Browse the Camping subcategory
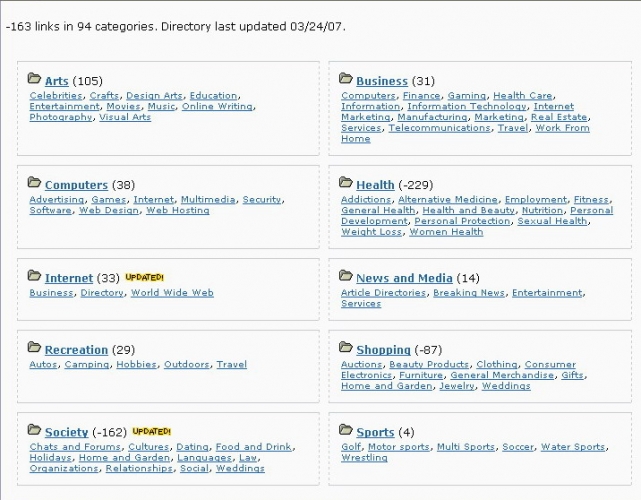The width and height of the screenshot is (641, 500). (x=87, y=365)
